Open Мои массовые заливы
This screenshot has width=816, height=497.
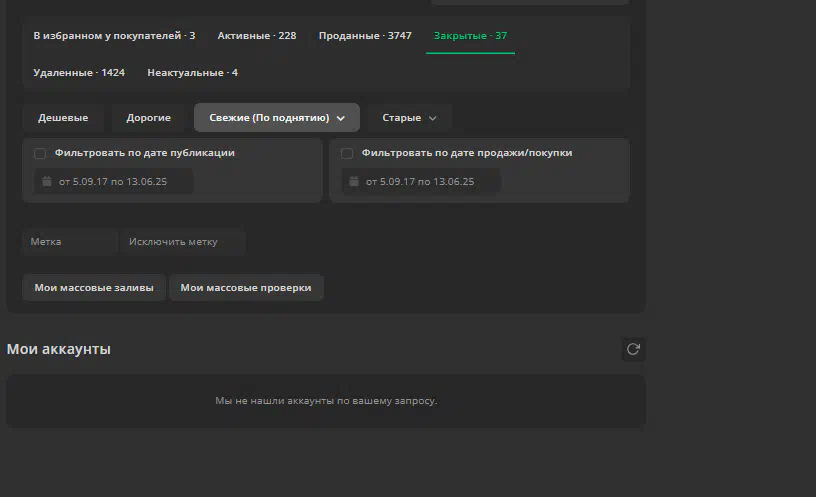[94, 288]
